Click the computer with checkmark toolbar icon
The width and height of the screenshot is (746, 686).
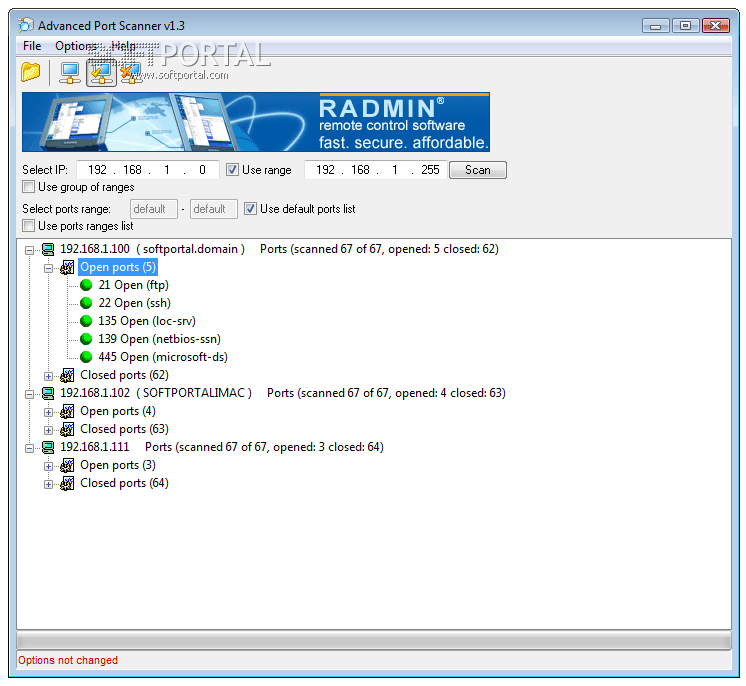(x=101, y=73)
